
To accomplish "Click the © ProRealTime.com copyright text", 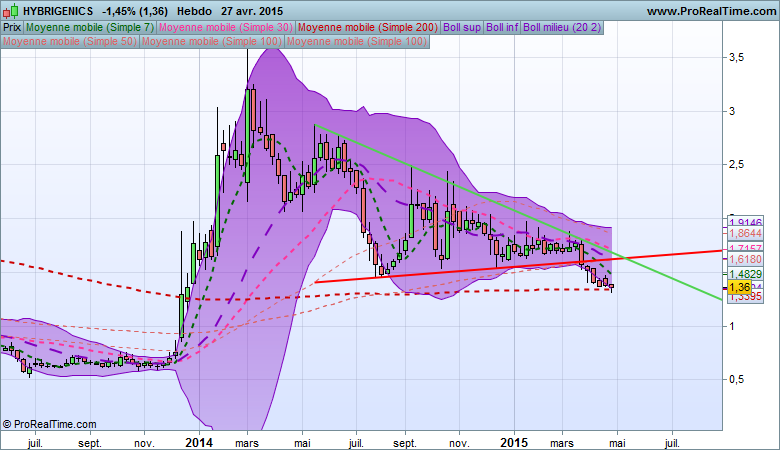I will [50, 424].
